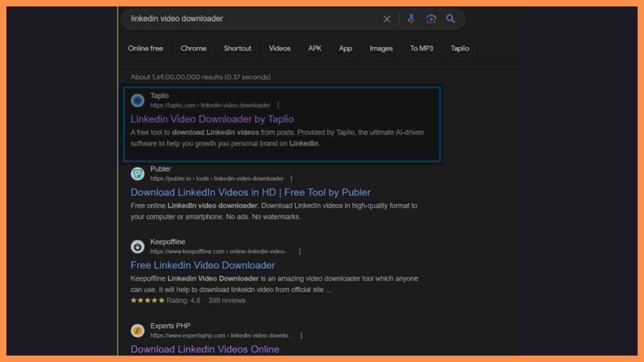Click the "Rating: 4.8" text under Keepoffline
This screenshot has height=362, width=644.
click(x=183, y=300)
